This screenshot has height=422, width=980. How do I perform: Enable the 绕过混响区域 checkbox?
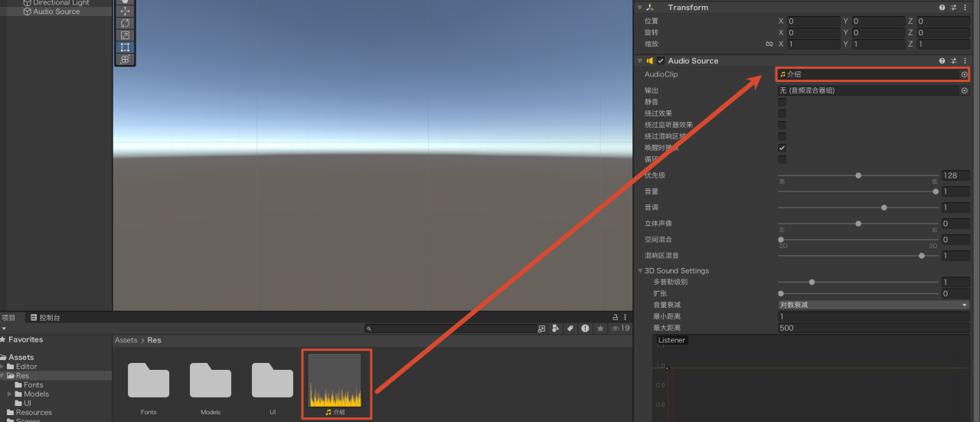point(782,136)
